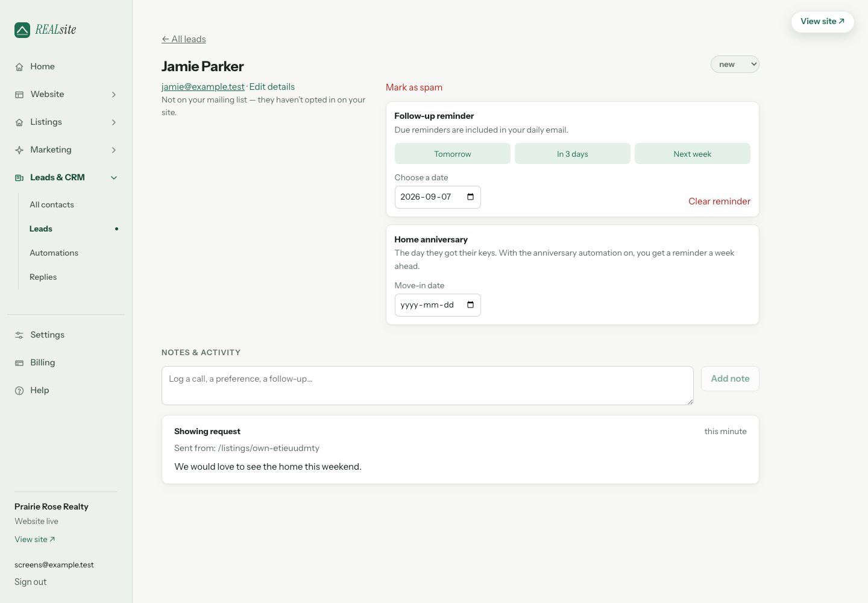
Task: Click Clear reminder link
Action: [x=720, y=201]
